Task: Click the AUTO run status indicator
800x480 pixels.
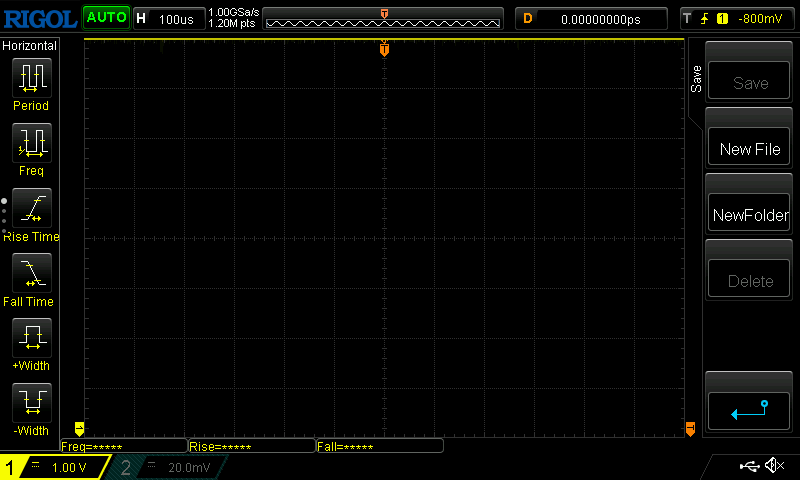Action: [106, 18]
